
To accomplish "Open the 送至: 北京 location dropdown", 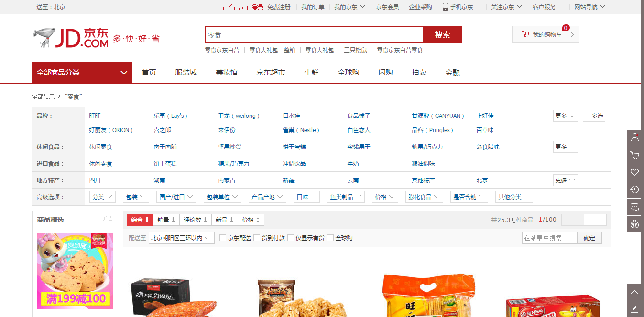I will tap(55, 7).
